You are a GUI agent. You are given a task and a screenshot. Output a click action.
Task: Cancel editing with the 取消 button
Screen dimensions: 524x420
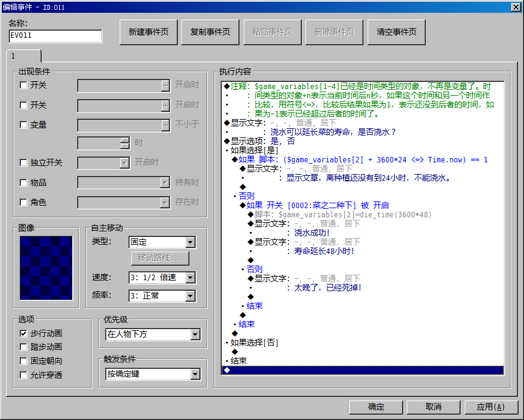(434, 407)
